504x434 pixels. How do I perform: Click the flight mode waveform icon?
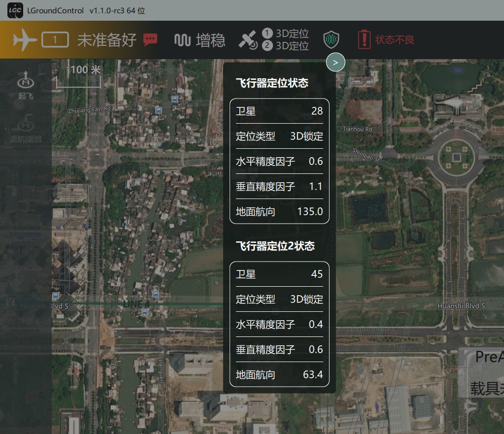pyautogui.click(x=183, y=40)
